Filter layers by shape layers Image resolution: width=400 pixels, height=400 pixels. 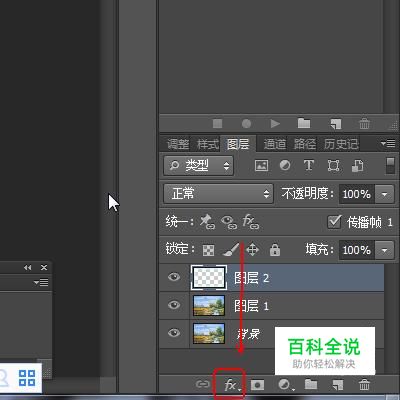pyautogui.click(x=333, y=165)
